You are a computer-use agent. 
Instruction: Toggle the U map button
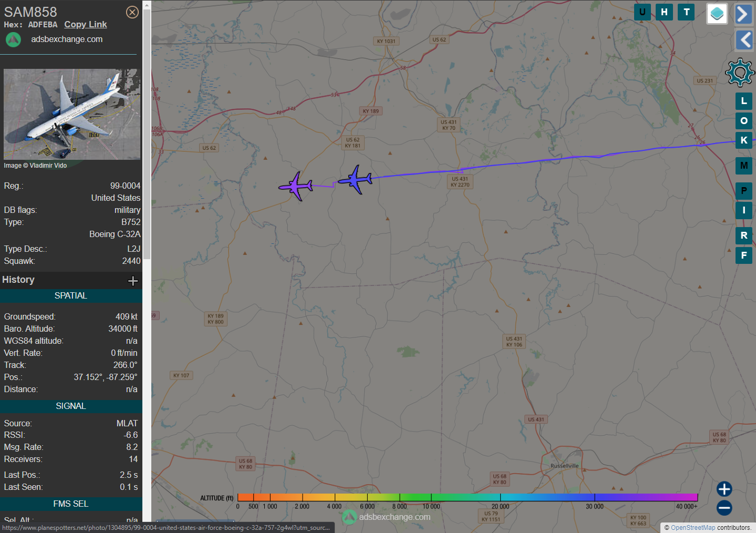[x=643, y=12]
